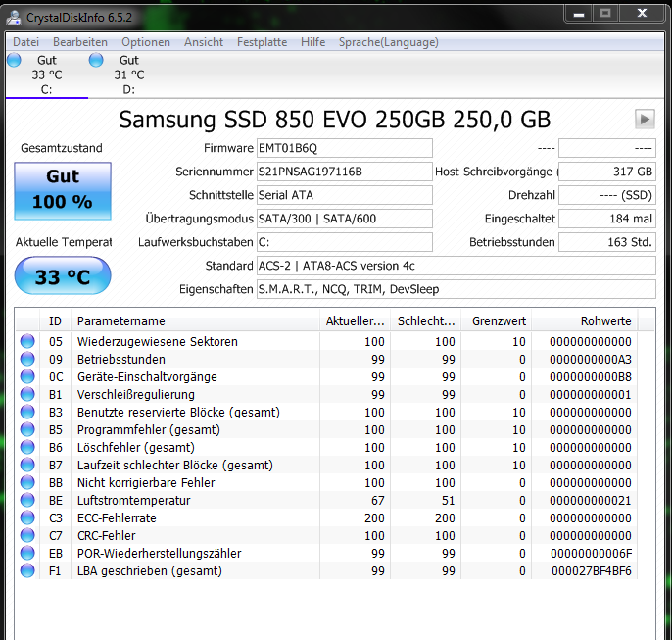Click status orb for Verschleißregulierung row
Image resolution: width=672 pixels, height=640 pixels.
coord(27,394)
